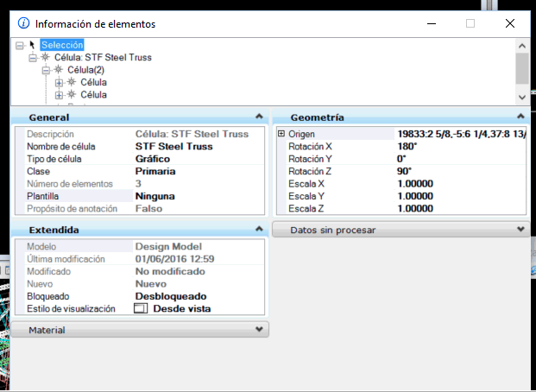This screenshot has width=536, height=392.
Task: Collapse the Célula(2) tree node
Action: coord(46,71)
